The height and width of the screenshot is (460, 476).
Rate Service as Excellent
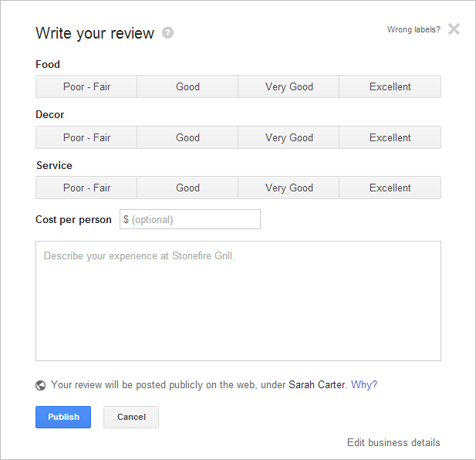click(x=390, y=188)
